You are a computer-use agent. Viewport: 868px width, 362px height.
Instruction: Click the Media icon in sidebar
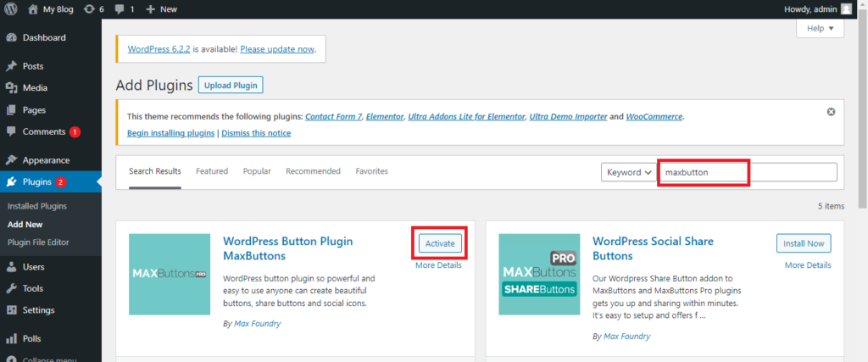point(11,88)
